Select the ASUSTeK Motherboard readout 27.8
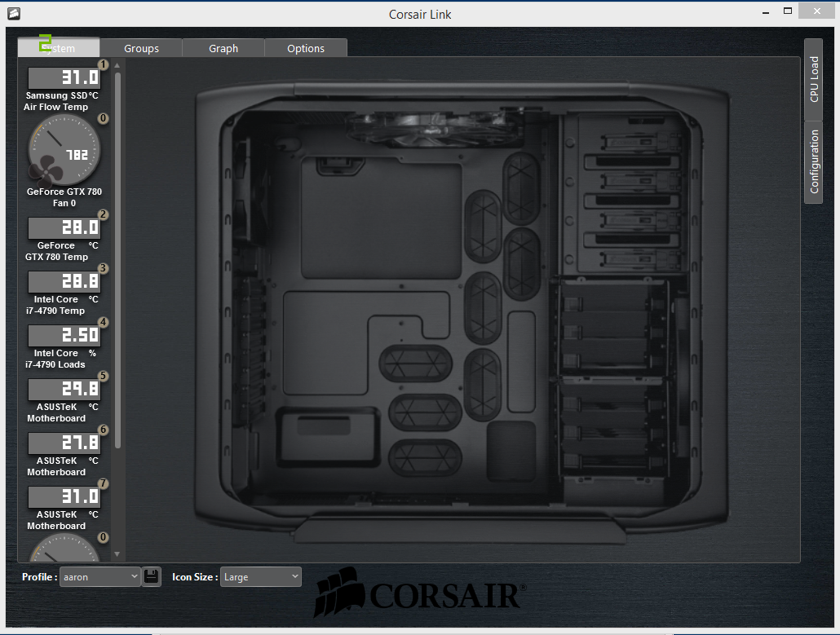The image size is (840, 635). tap(64, 443)
